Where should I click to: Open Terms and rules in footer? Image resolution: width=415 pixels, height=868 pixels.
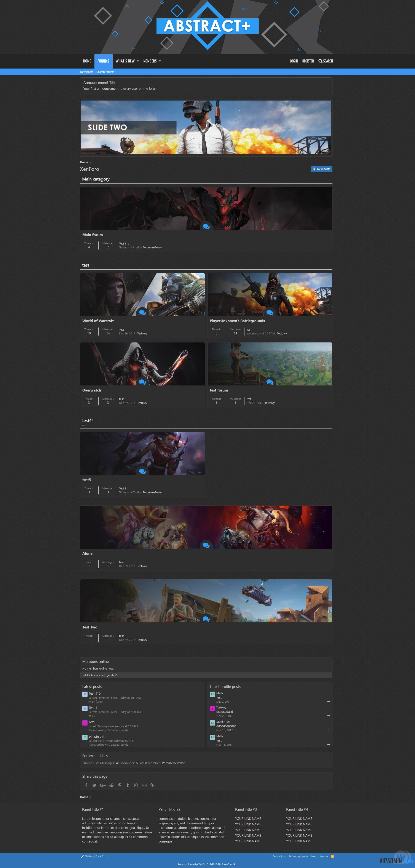pos(298,856)
